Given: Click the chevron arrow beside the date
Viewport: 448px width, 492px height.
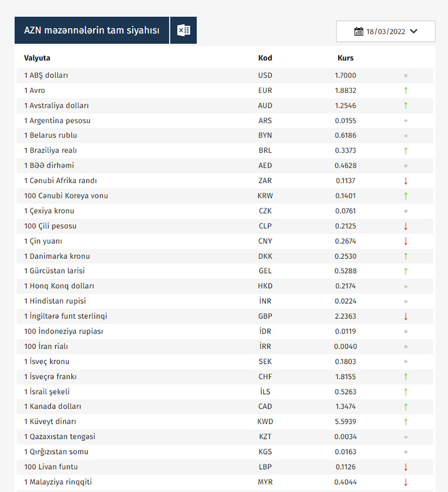Looking at the screenshot, I should tap(414, 31).
